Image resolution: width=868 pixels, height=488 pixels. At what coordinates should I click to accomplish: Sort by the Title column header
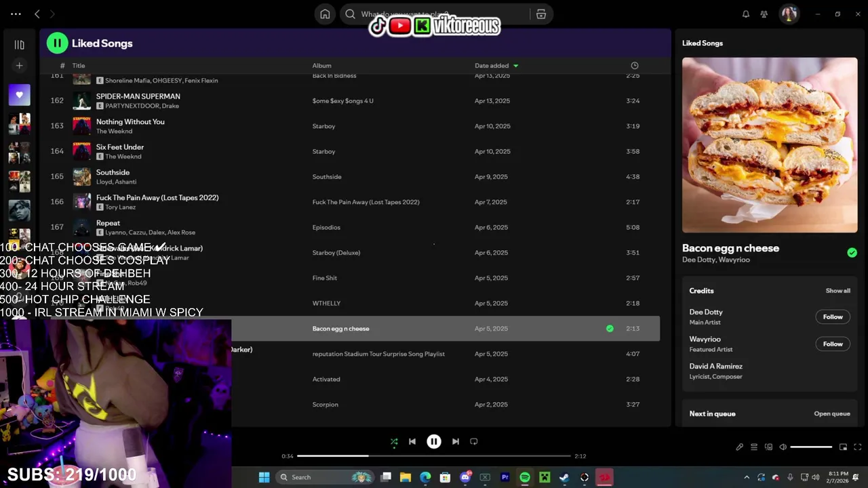(x=79, y=66)
